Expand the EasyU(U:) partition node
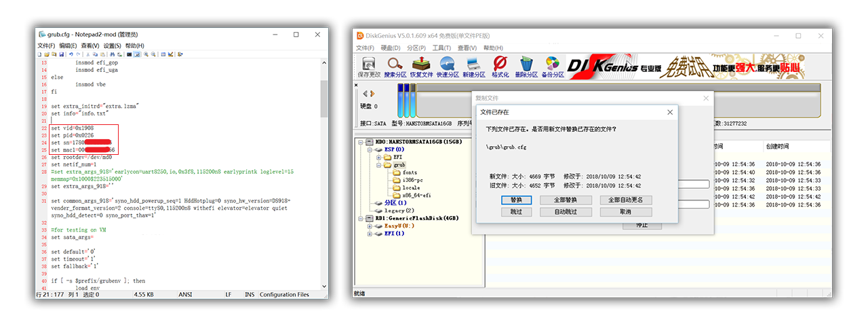Viewport: 868px width, 326px height. [x=370, y=226]
